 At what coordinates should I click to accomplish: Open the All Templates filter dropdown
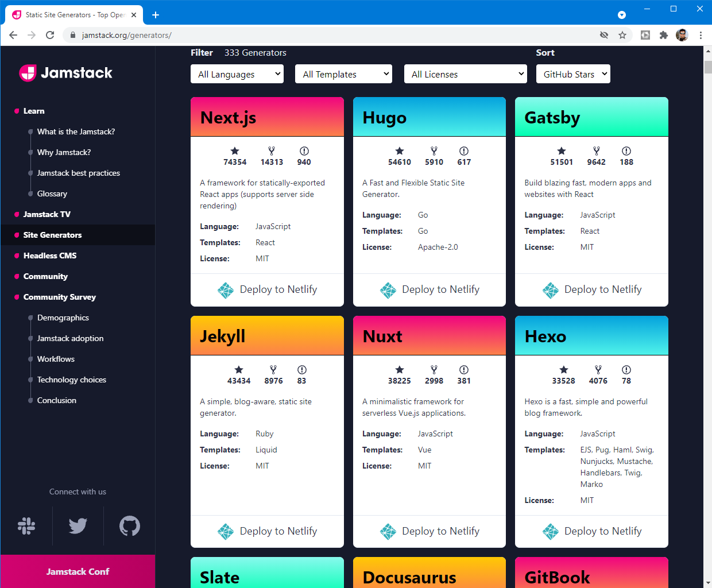[x=343, y=74]
